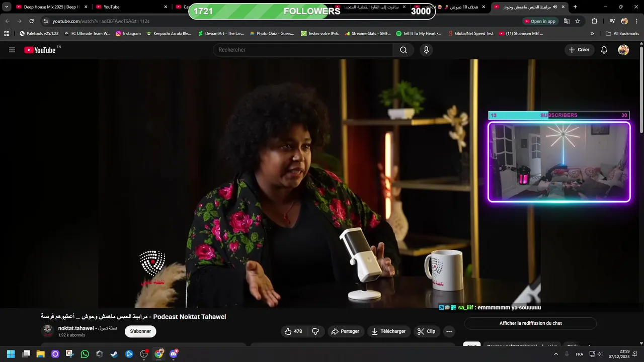Bookmark this page with the star
This screenshot has height=362, width=644.
[x=578, y=21]
